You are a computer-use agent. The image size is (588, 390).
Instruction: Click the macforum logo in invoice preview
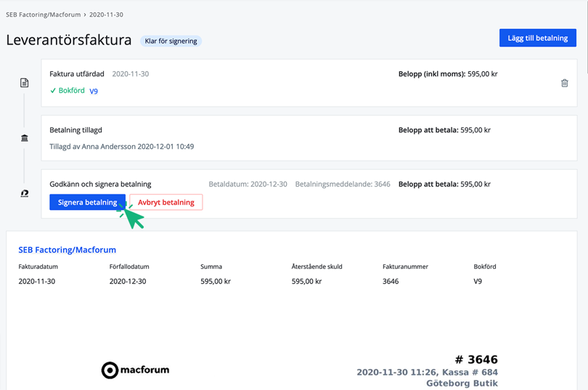pos(135,370)
